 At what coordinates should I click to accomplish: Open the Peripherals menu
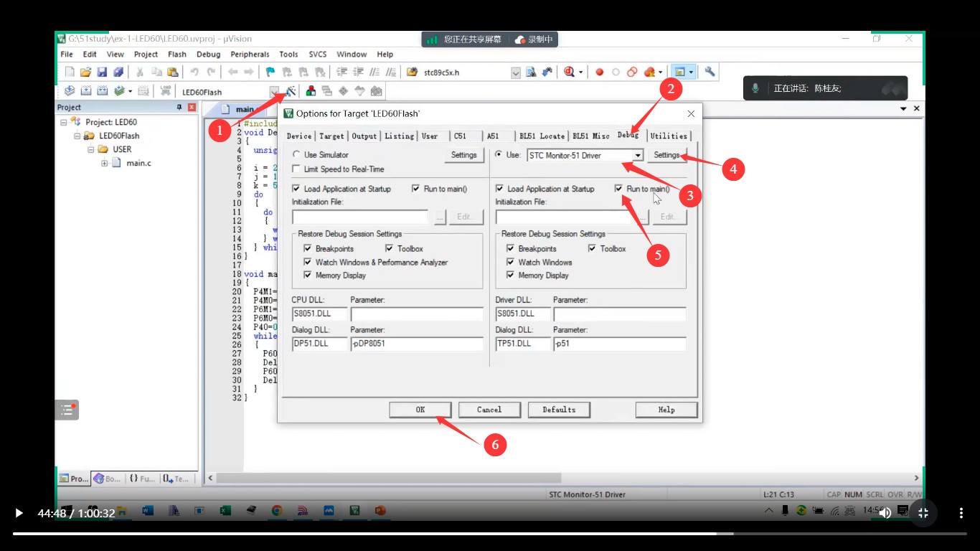(250, 55)
